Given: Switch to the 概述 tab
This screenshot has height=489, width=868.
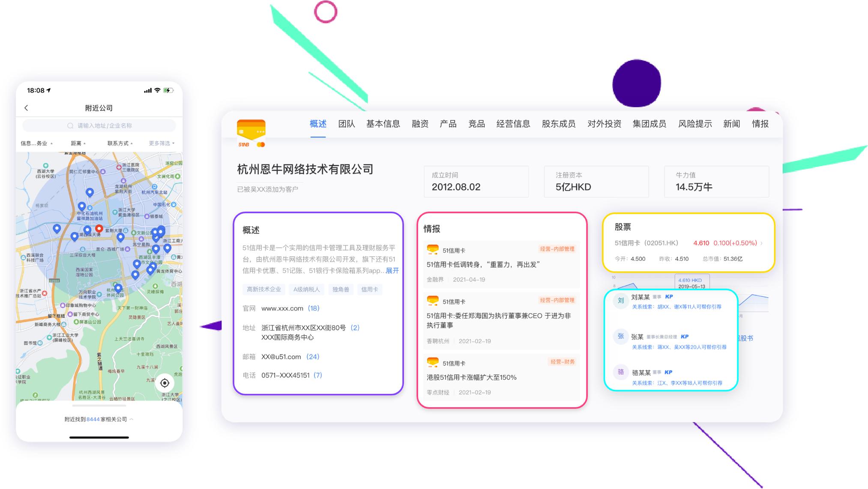Looking at the screenshot, I should point(318,124).
